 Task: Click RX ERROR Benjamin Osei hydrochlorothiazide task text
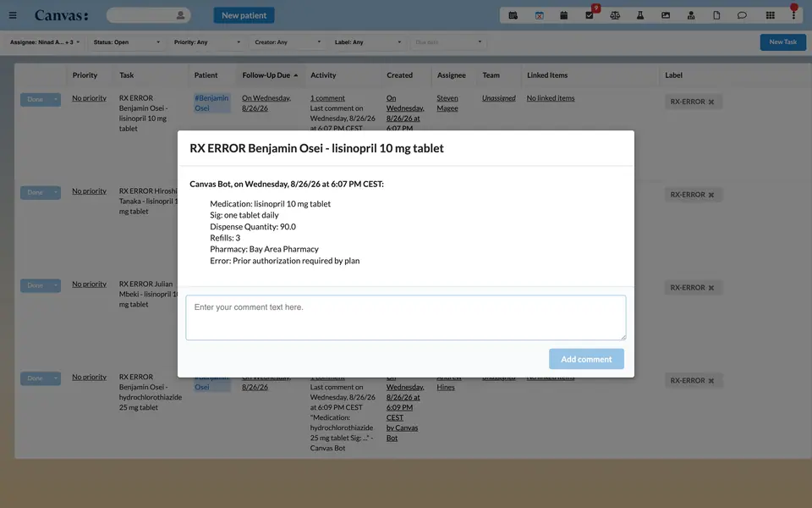[151, 392]
